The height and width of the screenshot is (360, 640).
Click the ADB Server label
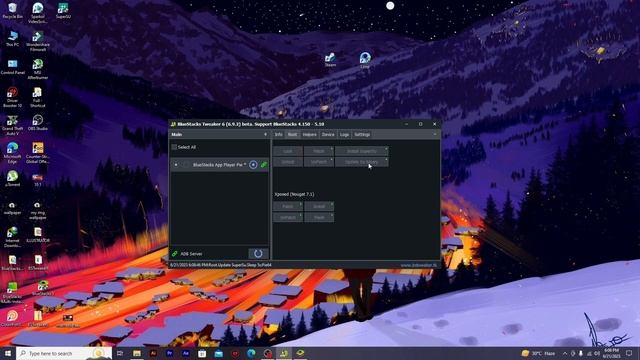click(191, 254)
